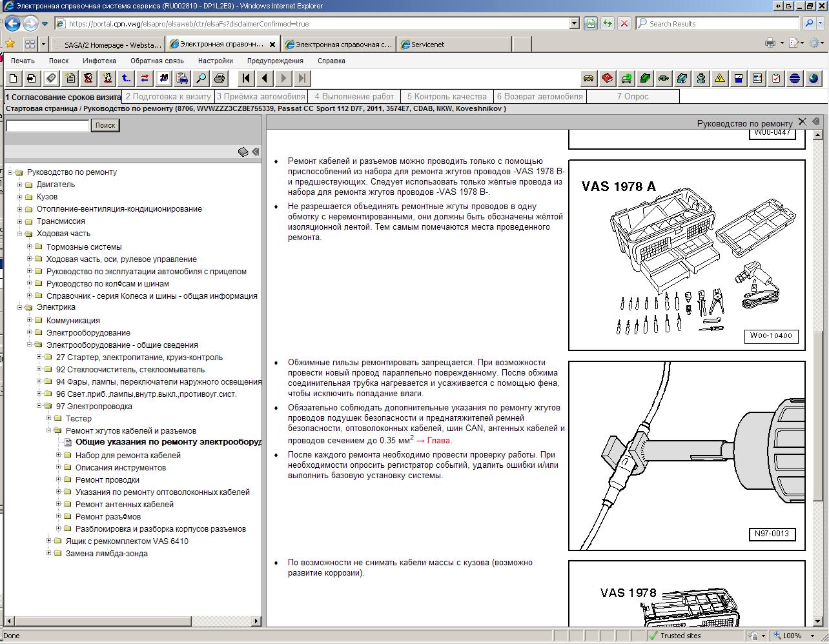Click the red and blue swap arrows icon

[145, 78]
